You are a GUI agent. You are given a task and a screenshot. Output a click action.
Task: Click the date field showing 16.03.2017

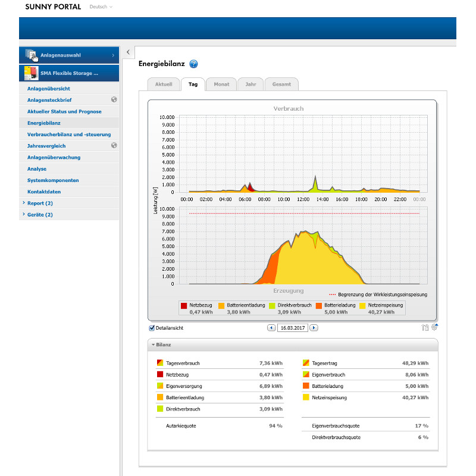click(293, 327)
